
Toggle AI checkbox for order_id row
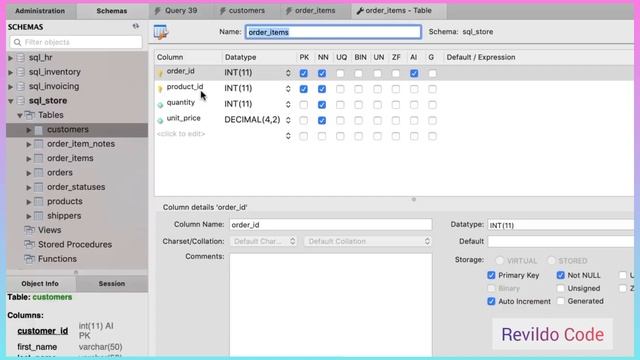(x=414, y=73)
